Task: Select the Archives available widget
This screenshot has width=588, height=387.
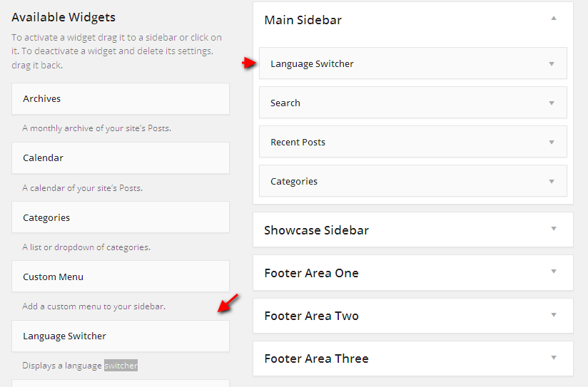Action: coord(121,99)
